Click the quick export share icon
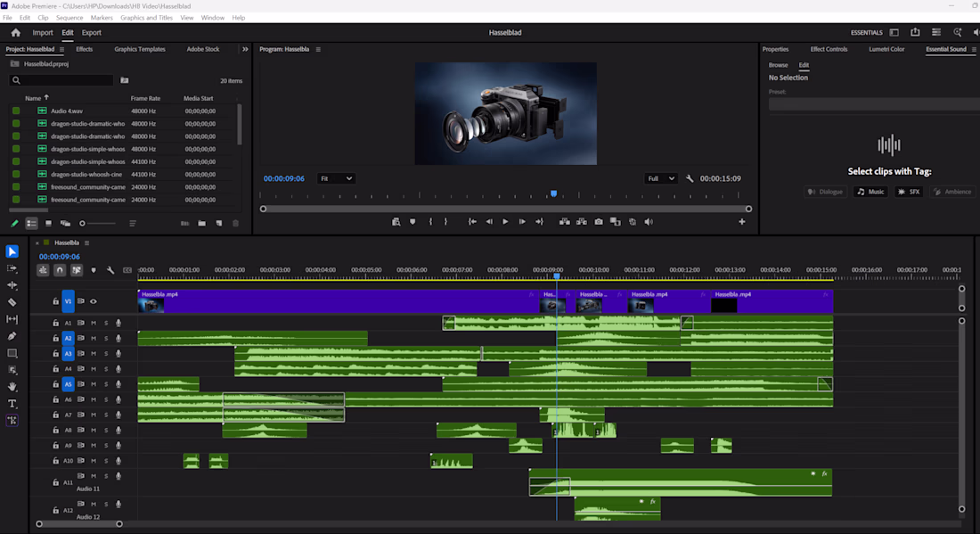Viewport: 980px width, 534px height. pyautogui.click(x=915, y=32)
